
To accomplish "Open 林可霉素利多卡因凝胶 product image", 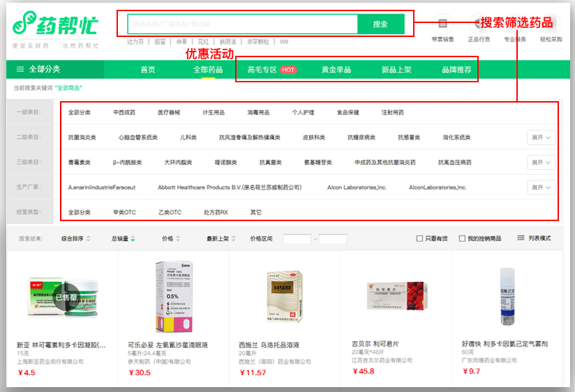I will coord(63,297).
